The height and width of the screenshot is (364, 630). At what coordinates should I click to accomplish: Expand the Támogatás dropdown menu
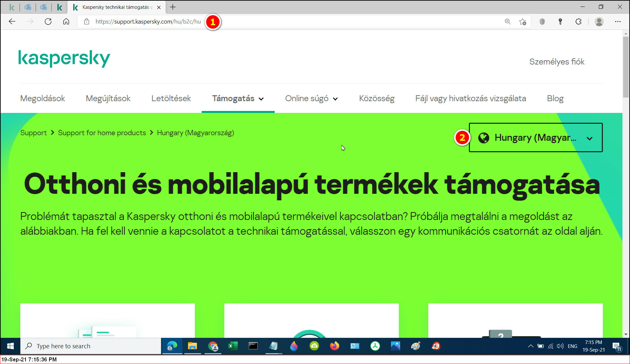[x=238, y=99]
